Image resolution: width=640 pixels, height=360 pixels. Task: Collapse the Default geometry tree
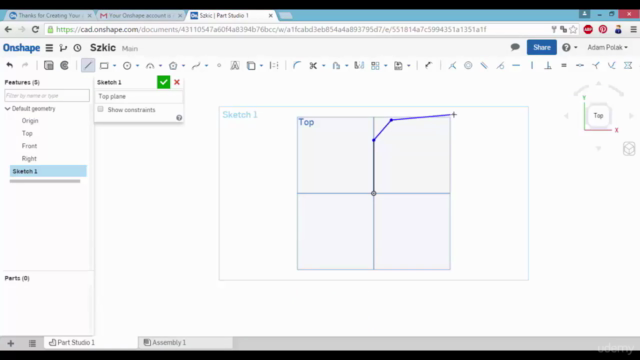(x=7, y=109)
